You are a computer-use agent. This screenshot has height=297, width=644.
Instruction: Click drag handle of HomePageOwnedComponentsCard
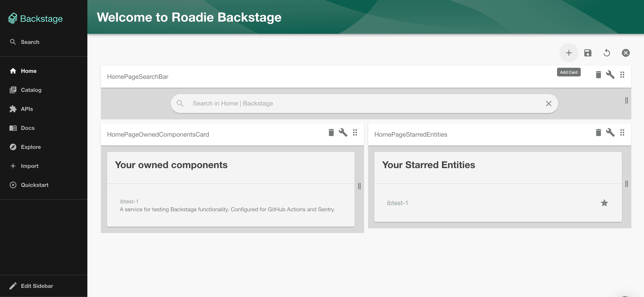coord(355,132)
